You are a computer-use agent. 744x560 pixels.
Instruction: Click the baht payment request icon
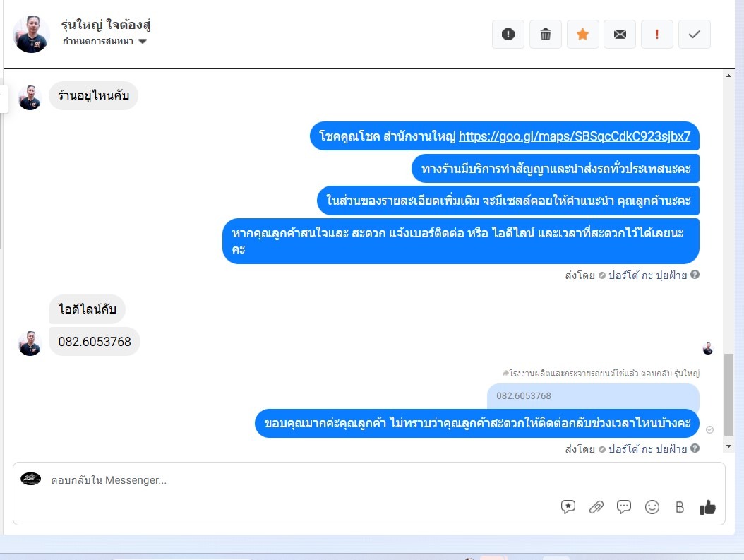[x=680, y=507]
